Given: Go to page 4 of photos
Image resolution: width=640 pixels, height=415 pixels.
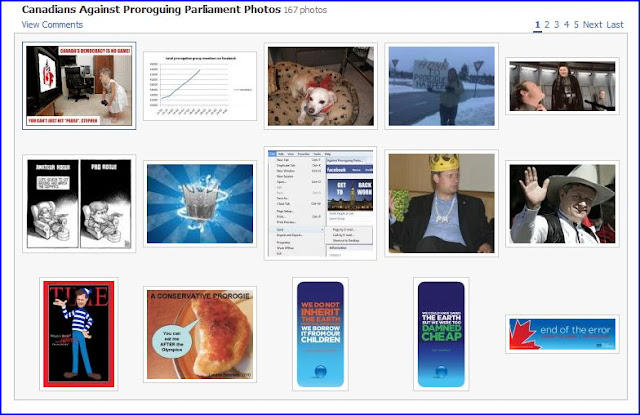Looking at the screenshot, I should (x=567, y=25).
